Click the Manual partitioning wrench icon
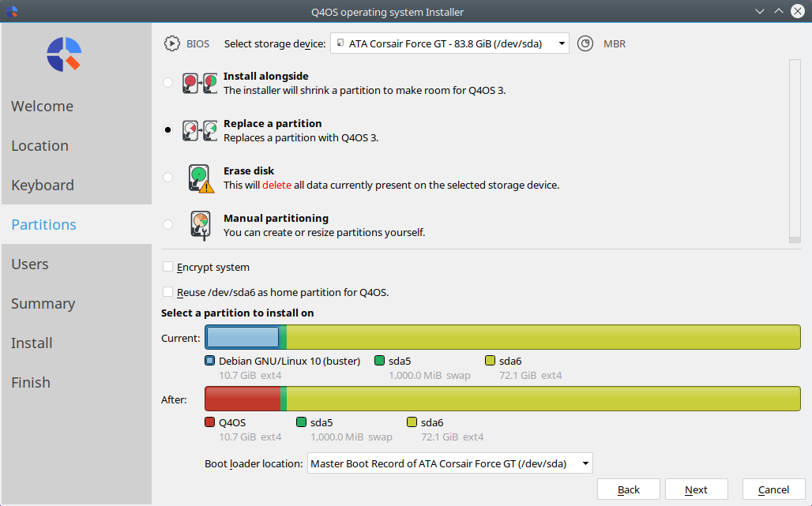The width and height of the screenshot is (812, 506). (201, 226)
